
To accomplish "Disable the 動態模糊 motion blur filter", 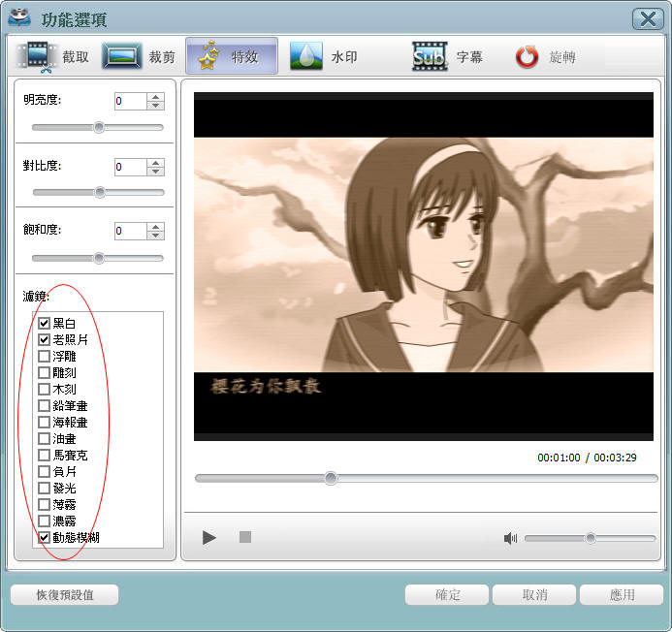I will [44, 536].
